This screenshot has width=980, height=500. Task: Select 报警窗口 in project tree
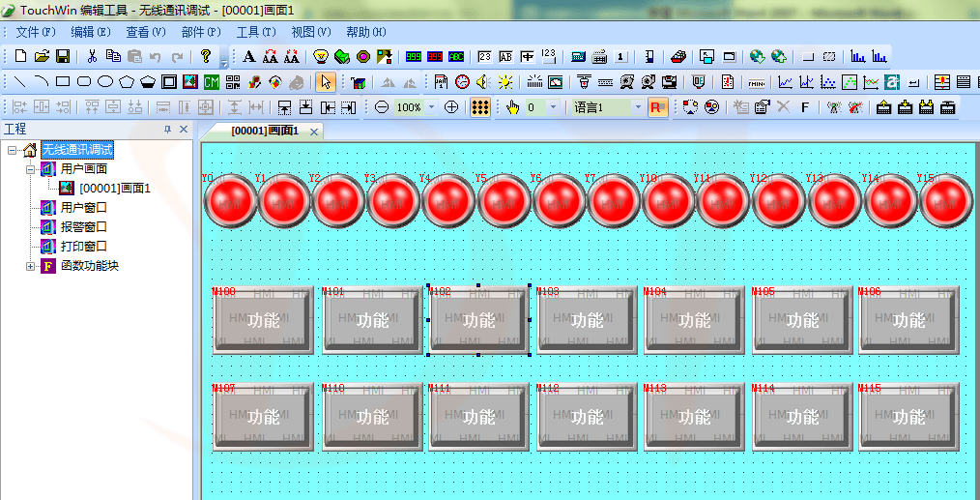click(84, 226)
